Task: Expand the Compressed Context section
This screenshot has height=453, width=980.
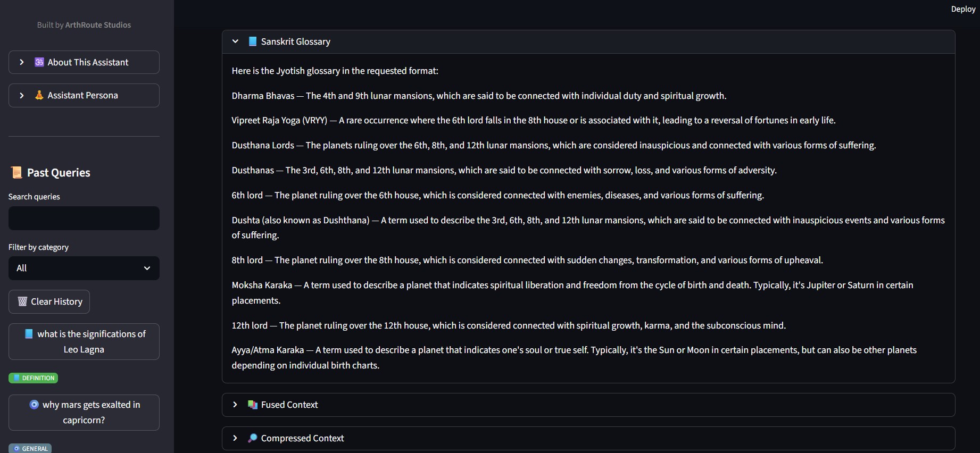Action: (x=235, y=438)
